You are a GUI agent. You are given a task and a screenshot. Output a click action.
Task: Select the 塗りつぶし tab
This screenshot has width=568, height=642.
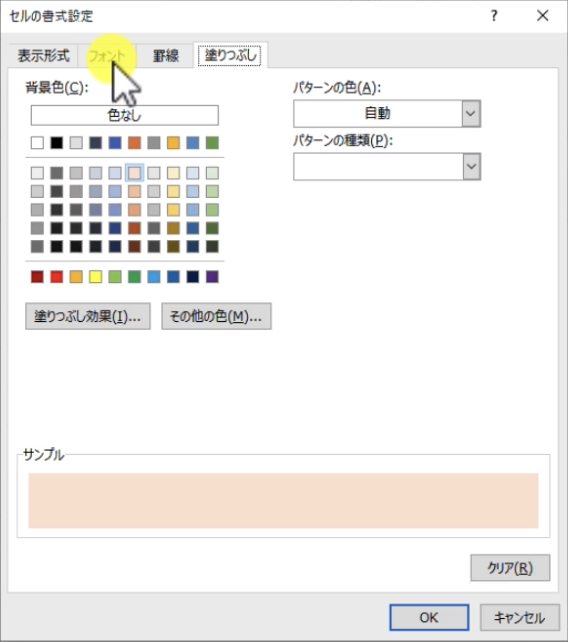(230, 55)
